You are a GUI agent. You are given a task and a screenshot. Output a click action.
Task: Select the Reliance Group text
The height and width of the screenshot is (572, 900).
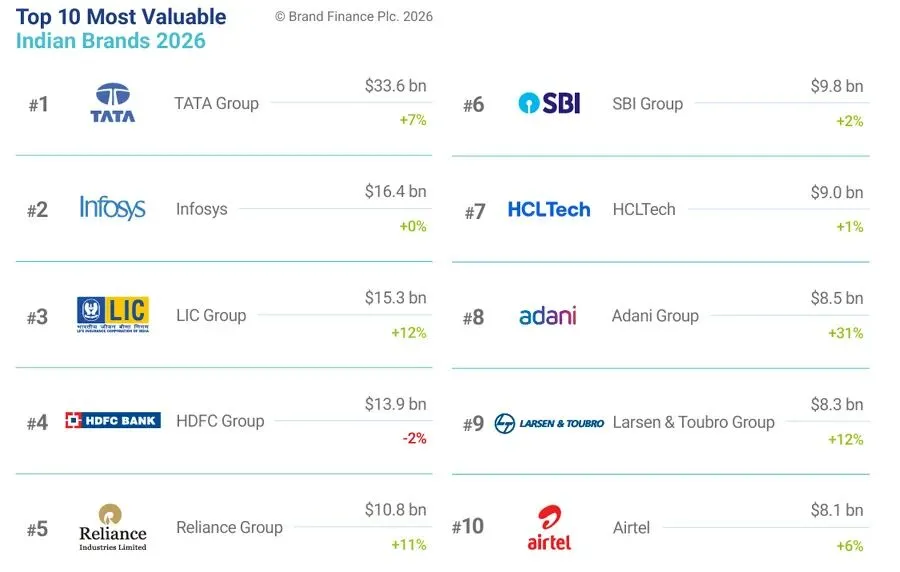point(230,527)
